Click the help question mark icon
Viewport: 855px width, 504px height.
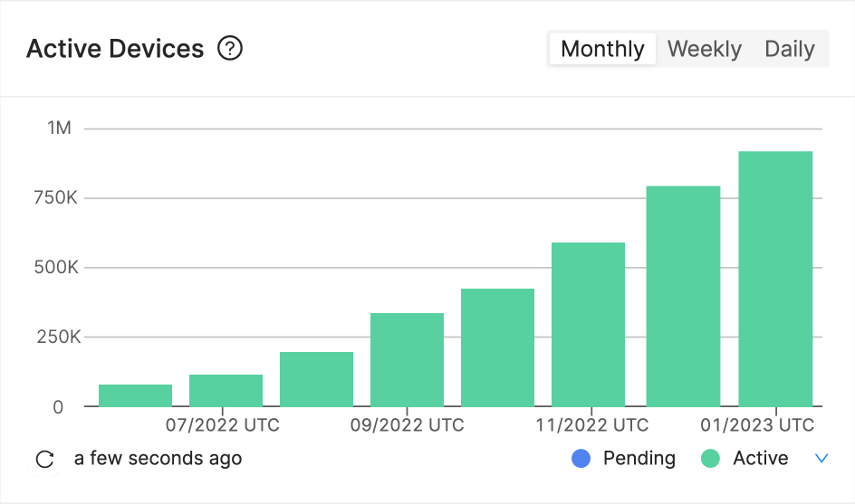[x=231, y=48]
